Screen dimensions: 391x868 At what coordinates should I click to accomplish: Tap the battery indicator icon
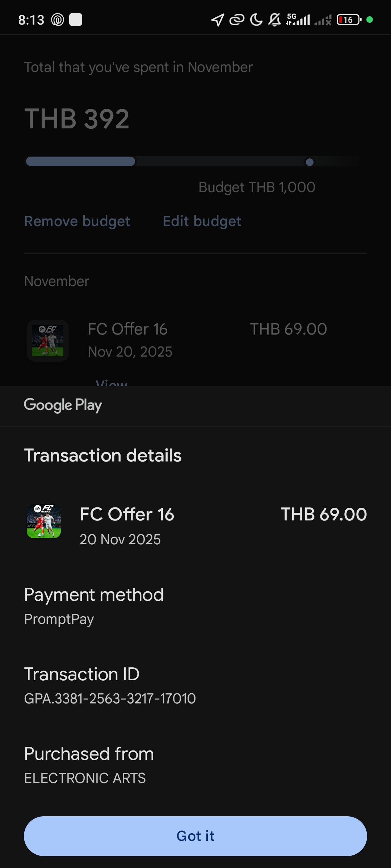point(349,20)
